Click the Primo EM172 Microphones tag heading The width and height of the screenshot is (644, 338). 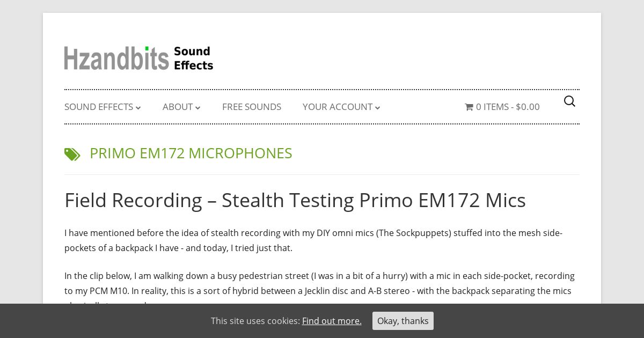191,153
